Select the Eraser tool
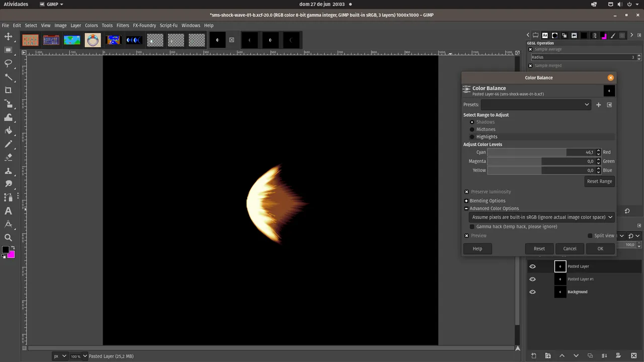 [9, 157]
